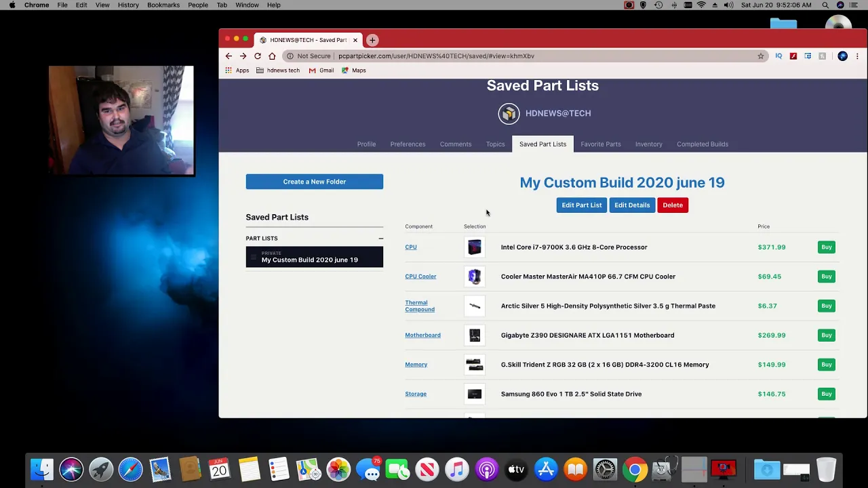Viewport: 868px width, 488px height.
Task: Open Spotlight search in menu bar
Action: tap(825, 5)
